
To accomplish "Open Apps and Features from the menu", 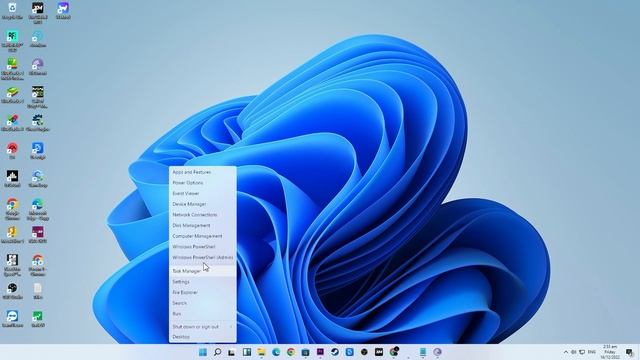I will coord(202,172).
